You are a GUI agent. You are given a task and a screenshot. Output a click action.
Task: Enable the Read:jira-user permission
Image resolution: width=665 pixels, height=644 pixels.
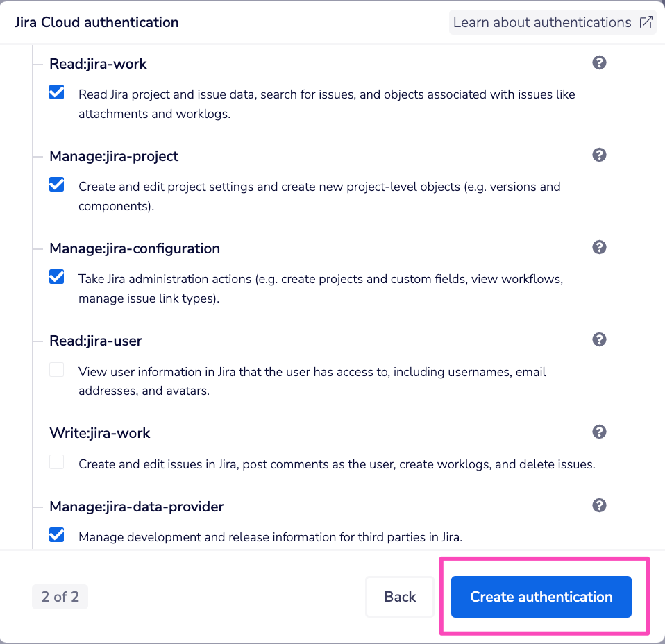tap(56, 369)
